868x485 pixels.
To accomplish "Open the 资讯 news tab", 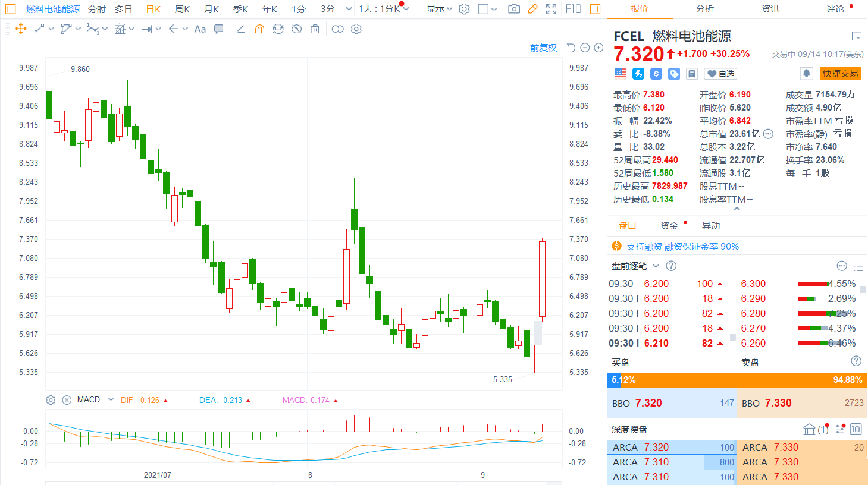I will point(770,9).
